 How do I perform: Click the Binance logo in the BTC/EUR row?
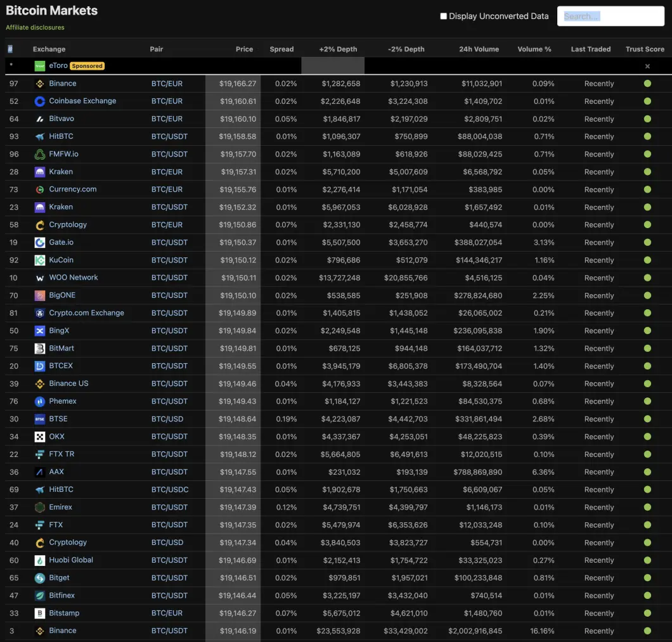click(40, 84)
